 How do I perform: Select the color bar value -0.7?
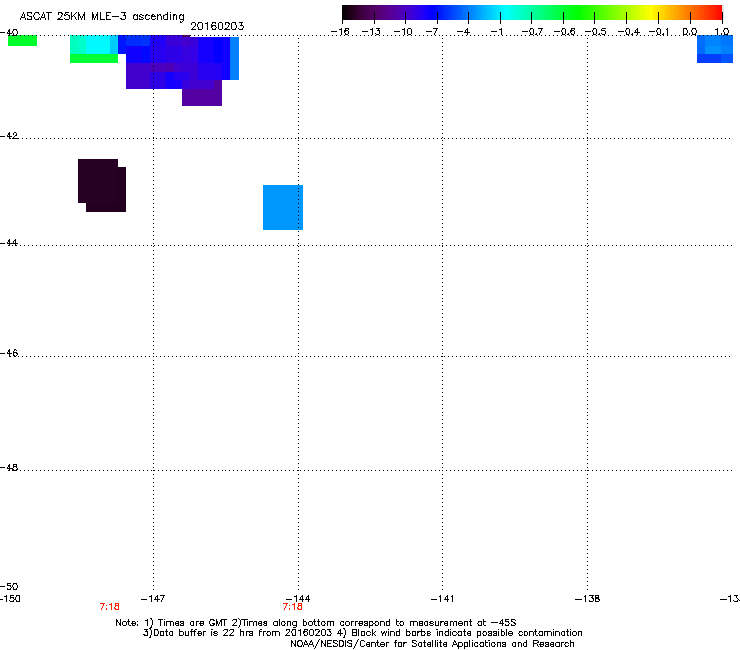pyautogui.click(x=532, y=32)
